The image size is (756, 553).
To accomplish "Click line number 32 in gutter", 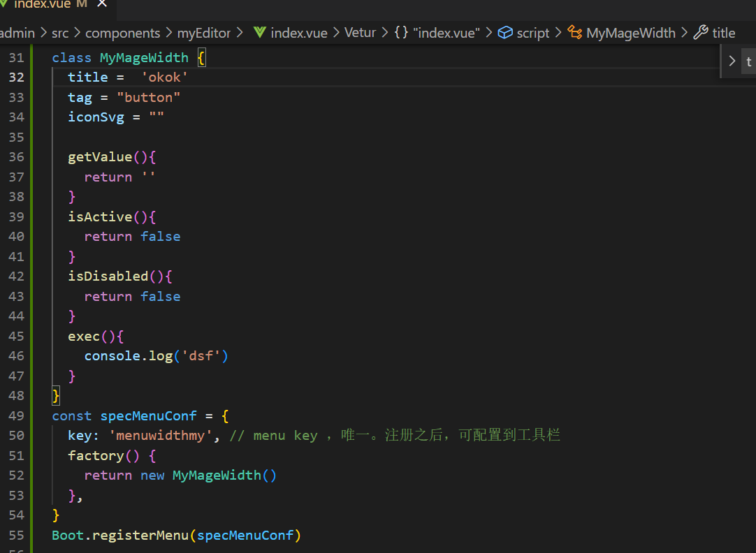I will 16,78.
